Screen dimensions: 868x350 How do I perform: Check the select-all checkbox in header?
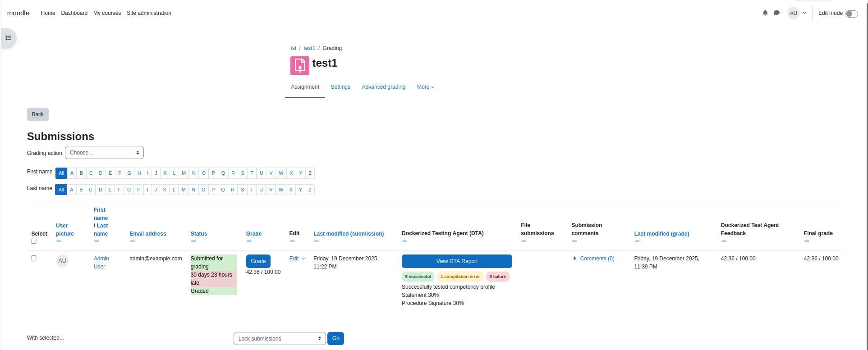[34, 241]
